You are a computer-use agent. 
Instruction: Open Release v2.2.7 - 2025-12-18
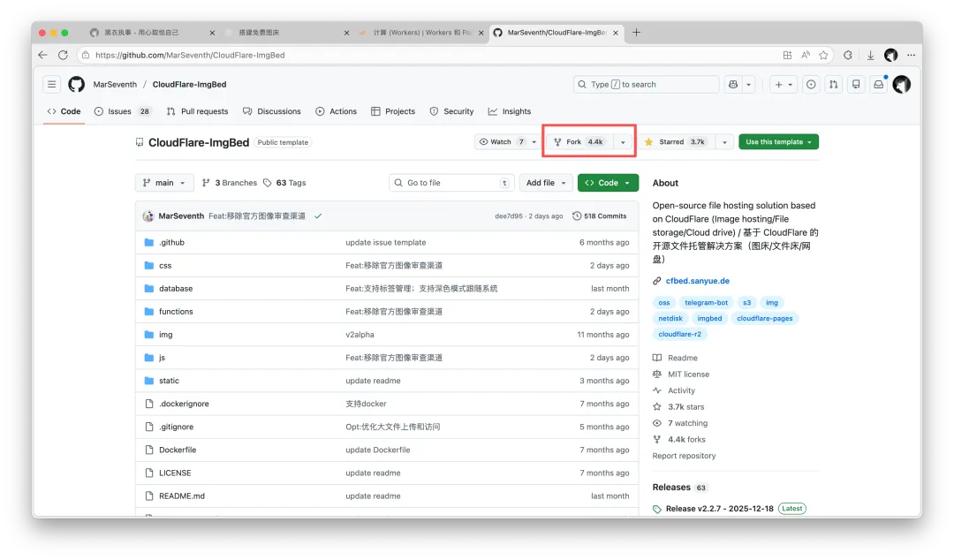coord(720,509)
